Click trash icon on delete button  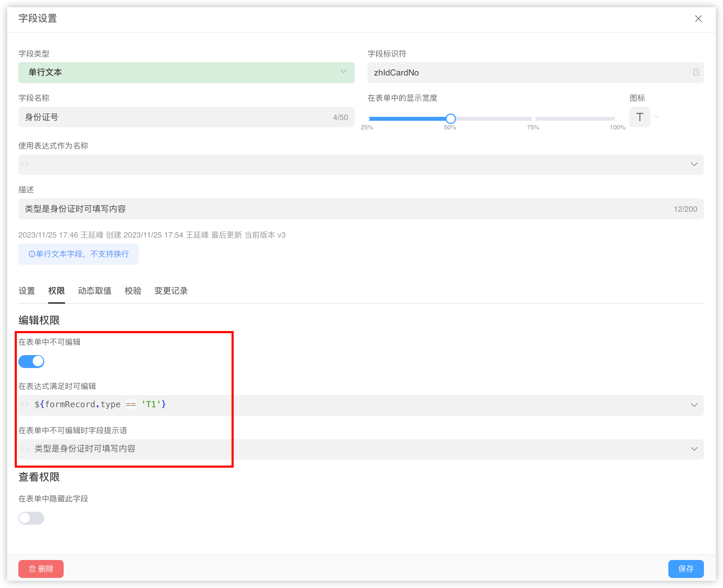(x=32, y=569)
